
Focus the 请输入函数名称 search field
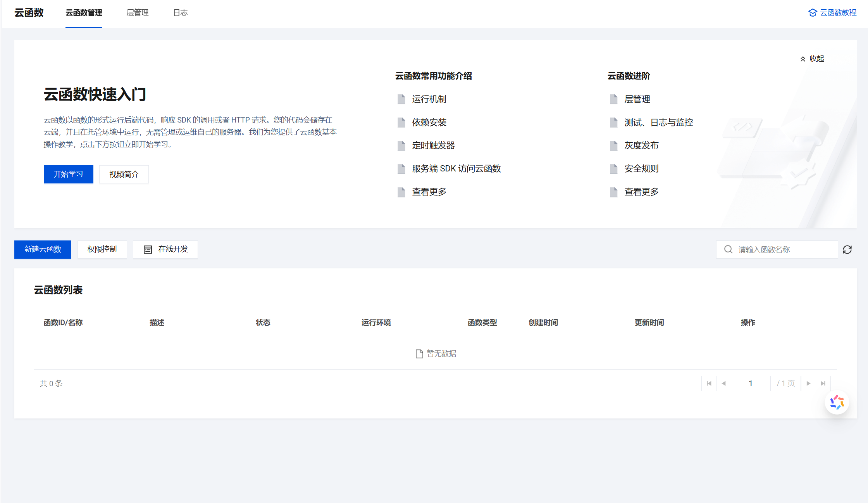pos(777,249)
